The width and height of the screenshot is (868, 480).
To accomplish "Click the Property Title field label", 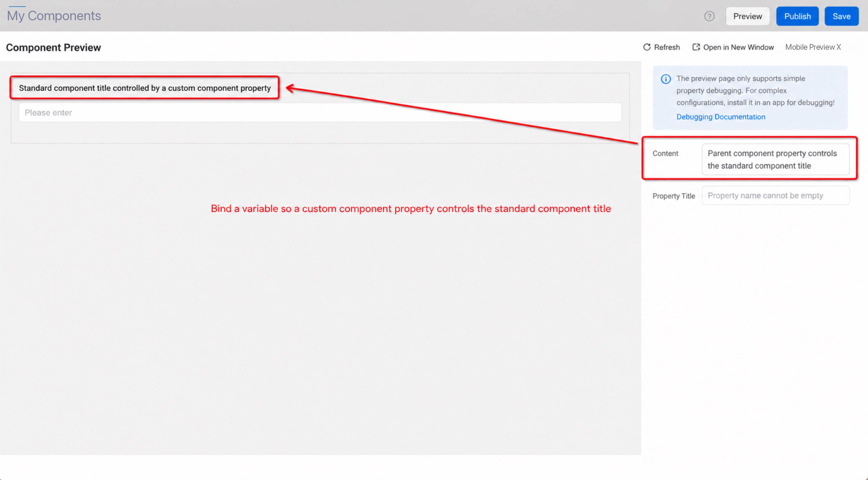I will (x=673, y=196).
